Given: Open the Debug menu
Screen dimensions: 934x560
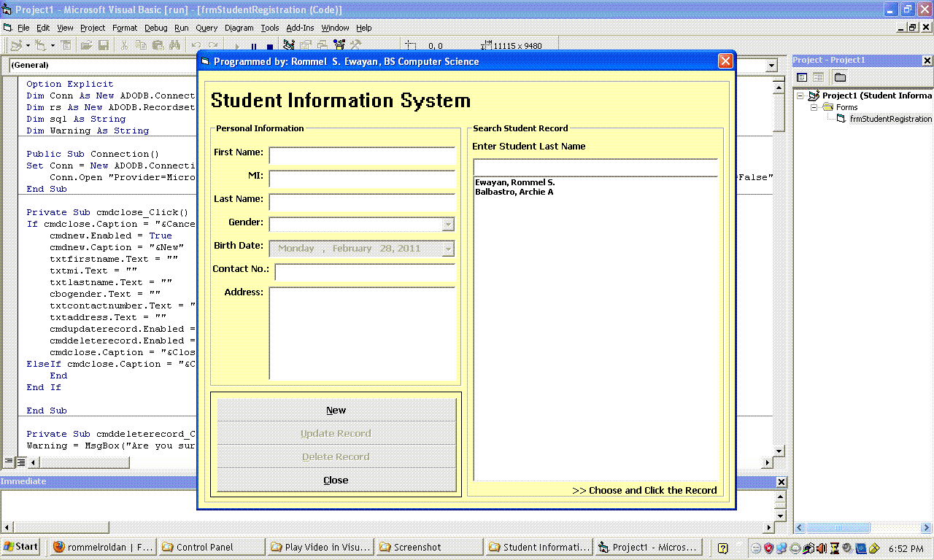Looking at the screenshot, I should pos(156,28).
